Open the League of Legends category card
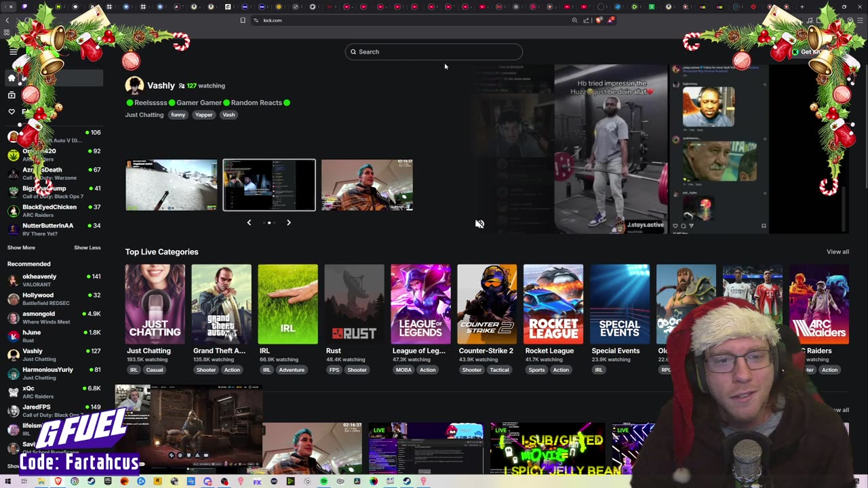 coord(420,304)
